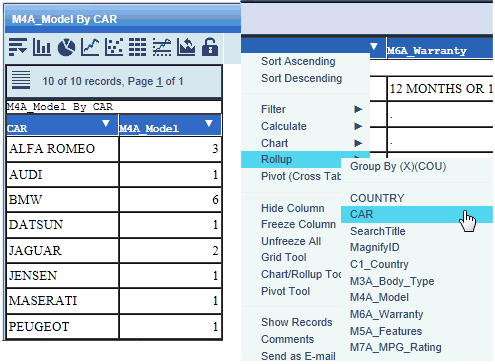Open the Grid Tool menu entry
This screenshot has width=495, height=364.
[284, 257]
